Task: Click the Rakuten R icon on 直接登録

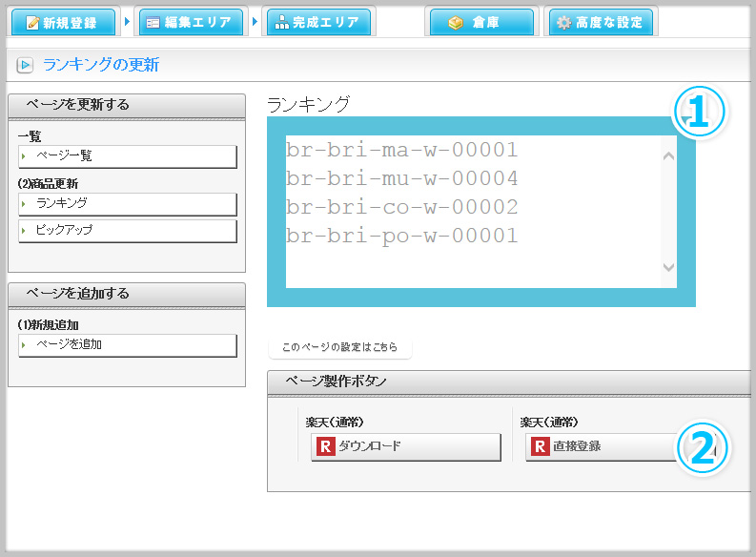Action: [x=541, y=446]
